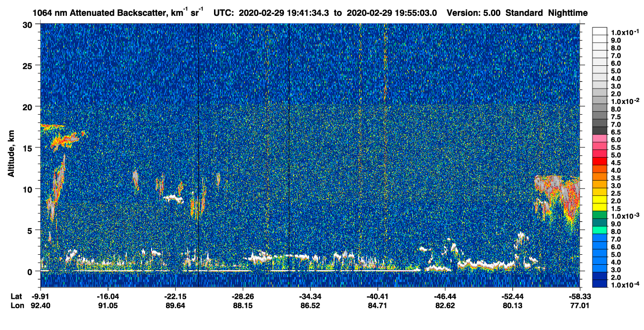Click longitude value '89.64'
Viewport: 644px width, 330px height.
tap(175, 305)
